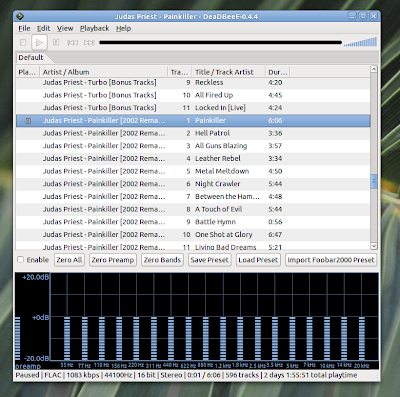
Task: Click the Dur... column header
Action: point(277,72)
